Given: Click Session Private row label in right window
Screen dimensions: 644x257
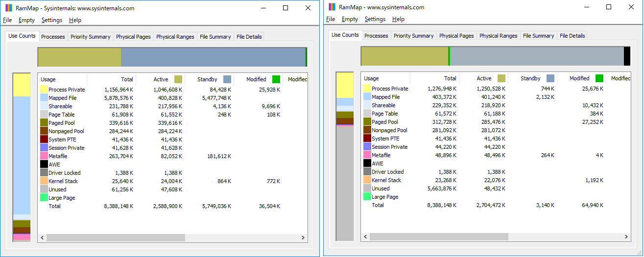Looking at the screenshot, I should pos(389,147).
